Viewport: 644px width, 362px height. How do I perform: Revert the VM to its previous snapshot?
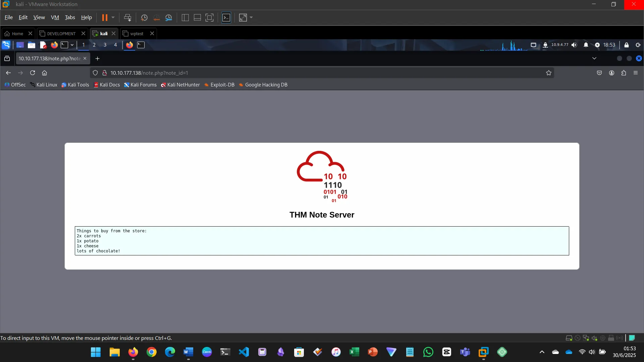[156, 17]
